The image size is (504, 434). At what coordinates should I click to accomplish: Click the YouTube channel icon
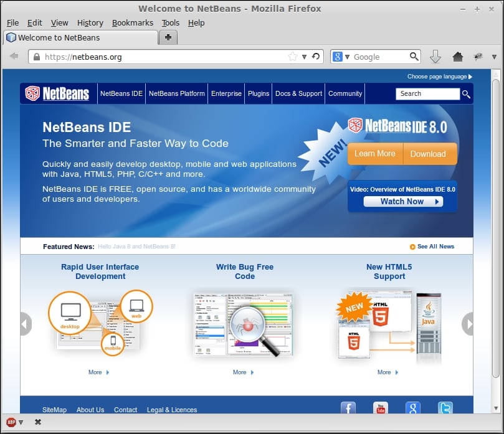(381, 408)
